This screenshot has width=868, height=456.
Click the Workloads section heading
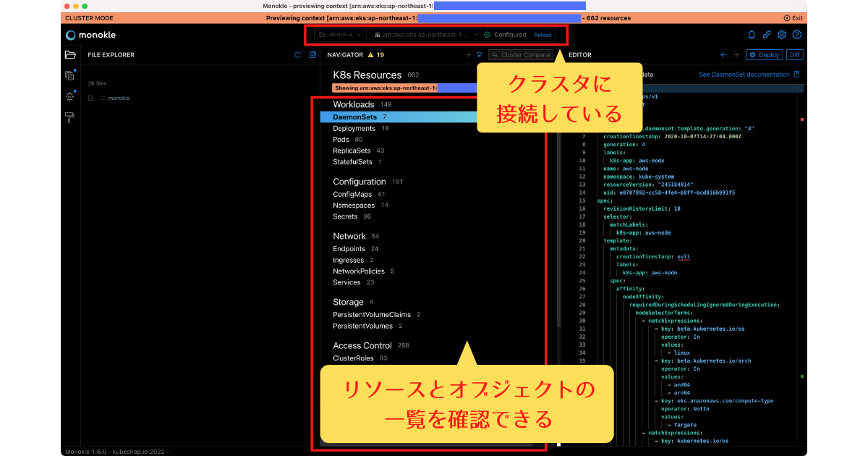pos(354,104)
